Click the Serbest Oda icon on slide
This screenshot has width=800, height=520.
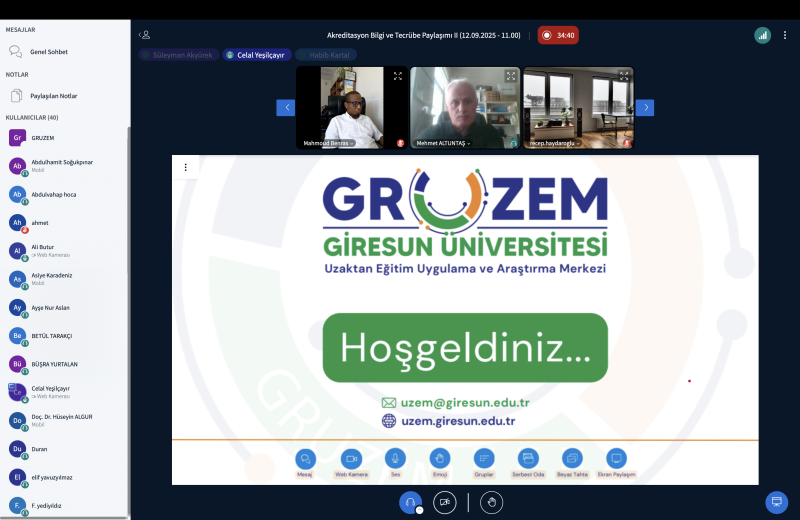pos(528,459)
